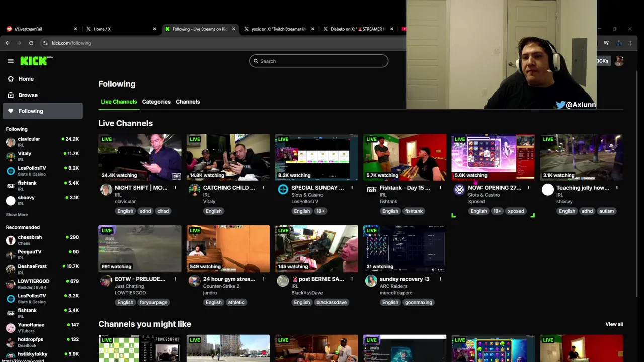The width and height of the screenshot is (644, 362).
Task: Open options menu for sunday recovery stream
Action: pos(440,279)
